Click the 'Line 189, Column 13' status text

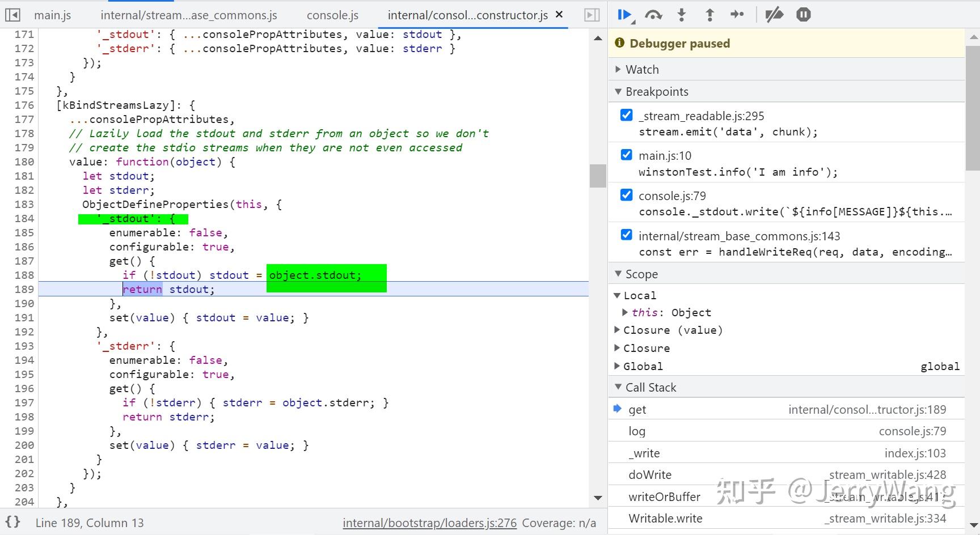pos(90,523)
